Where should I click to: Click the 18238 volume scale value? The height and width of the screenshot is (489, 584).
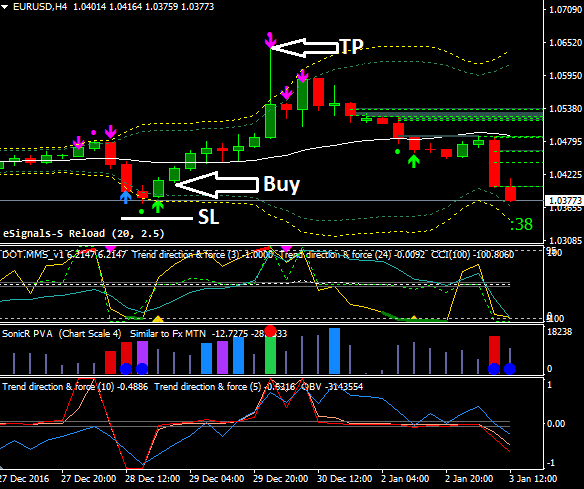pyautogui.click(x=559, y=332)
